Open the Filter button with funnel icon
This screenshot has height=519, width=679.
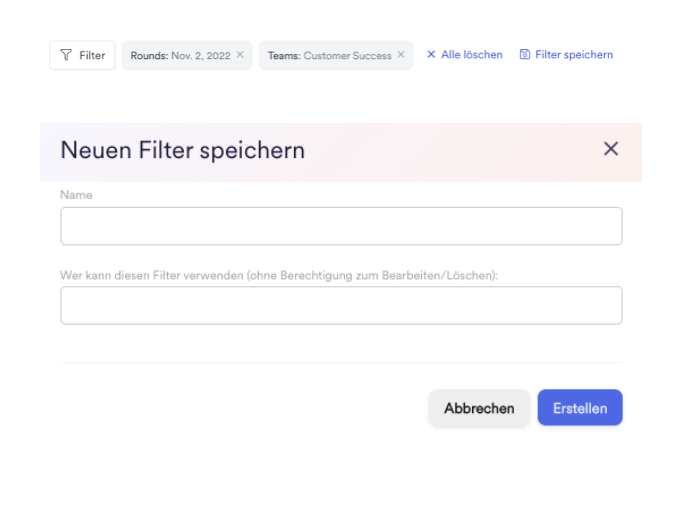[82, 55]
